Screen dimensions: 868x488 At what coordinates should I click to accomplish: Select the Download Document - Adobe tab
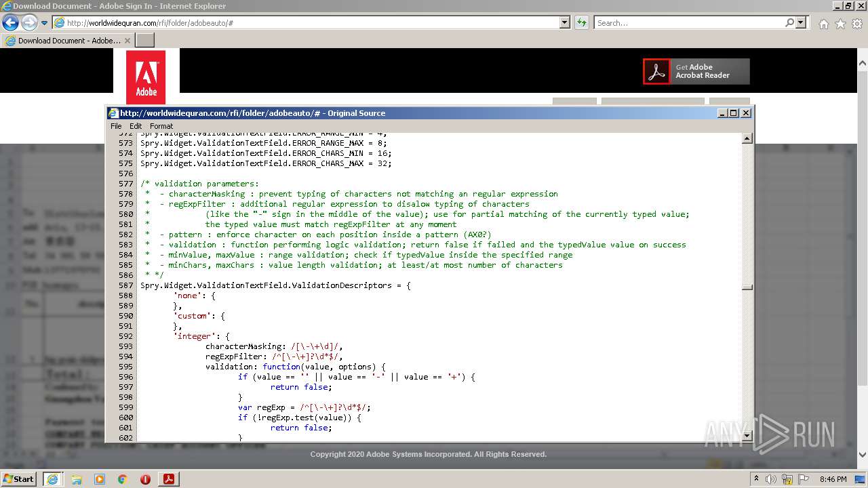(68, 41)
